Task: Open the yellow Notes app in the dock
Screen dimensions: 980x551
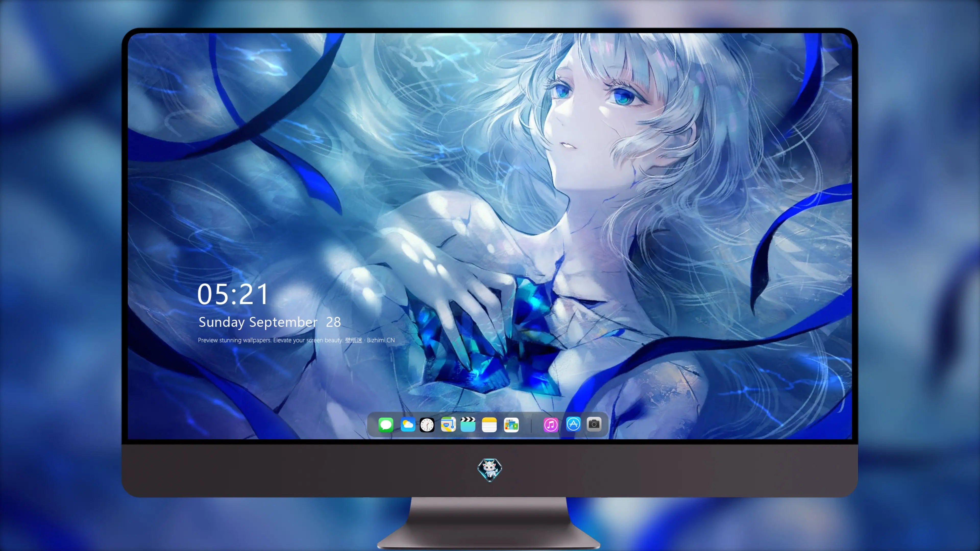Action: point(489,424)
